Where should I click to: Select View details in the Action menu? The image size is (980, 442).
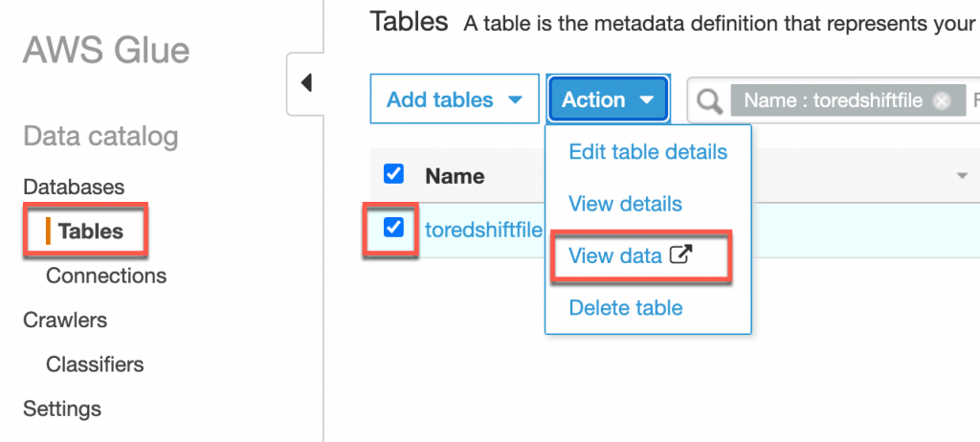click(625, 204)
